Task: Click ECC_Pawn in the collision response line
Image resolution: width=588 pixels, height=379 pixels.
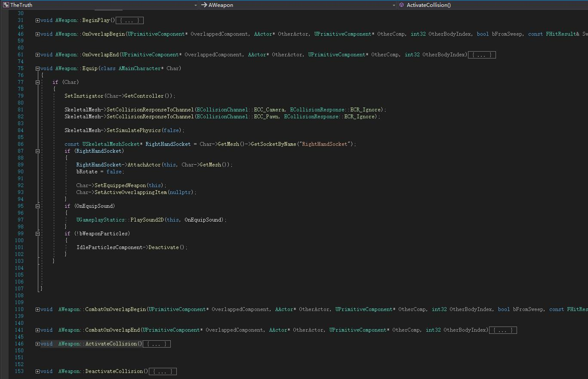Action: pos(266,117)
